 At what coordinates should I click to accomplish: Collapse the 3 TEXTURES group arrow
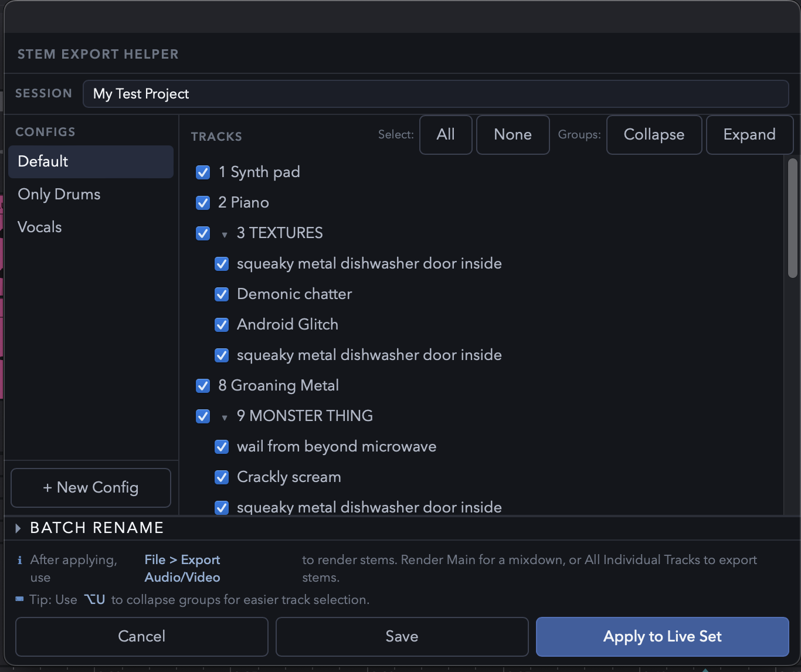pyautogui.click(x=225, y=235)
